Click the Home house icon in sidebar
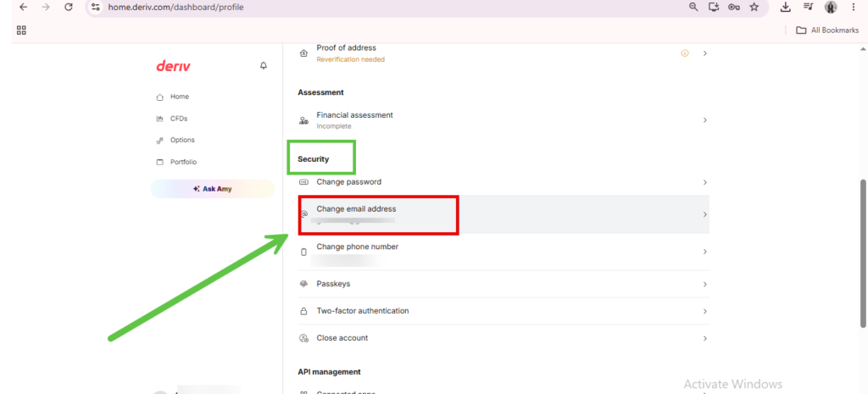The height and width of the screenshot is (394, 868). click(x=160, y=97)
